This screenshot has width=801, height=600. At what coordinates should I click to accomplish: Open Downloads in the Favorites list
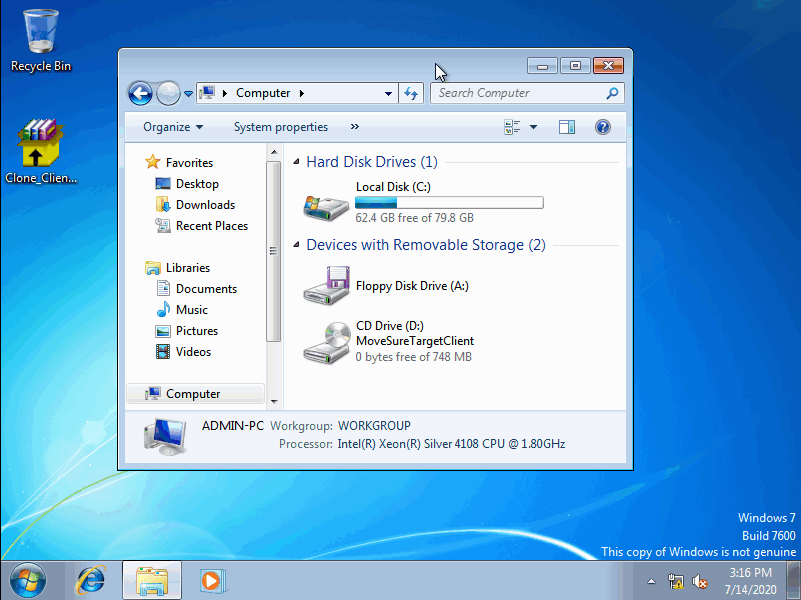(205, 205)
